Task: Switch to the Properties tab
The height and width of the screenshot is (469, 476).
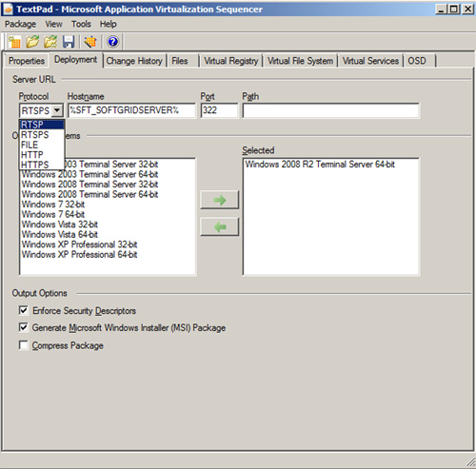Action: click(27, 61)
